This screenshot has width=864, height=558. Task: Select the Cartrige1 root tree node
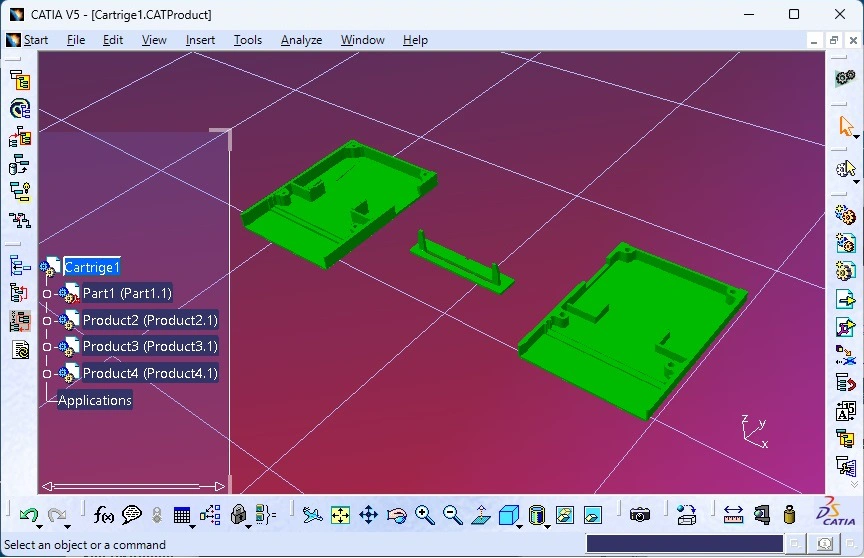click(x=91, y=268)
